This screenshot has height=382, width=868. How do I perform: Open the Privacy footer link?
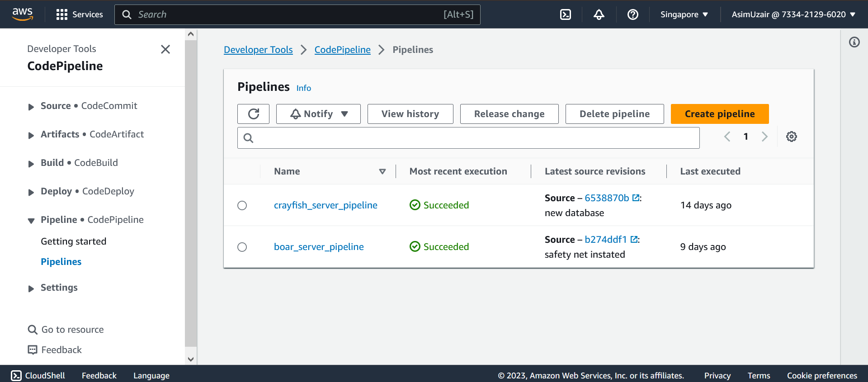pos(717,376)
